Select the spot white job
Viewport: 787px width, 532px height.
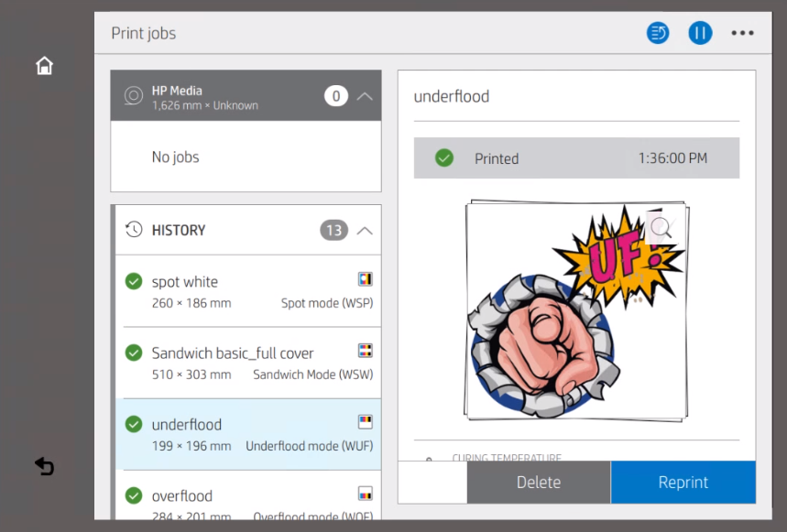[x=248, y=291]
